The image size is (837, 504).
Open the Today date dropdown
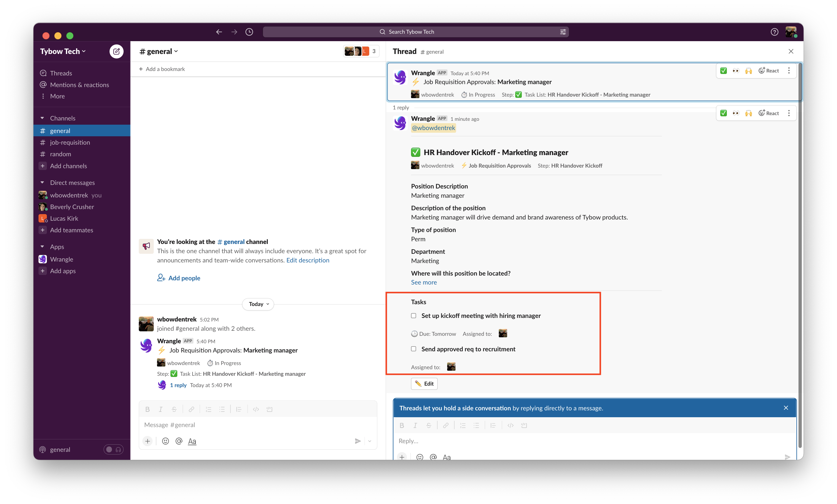coord(258,304)
